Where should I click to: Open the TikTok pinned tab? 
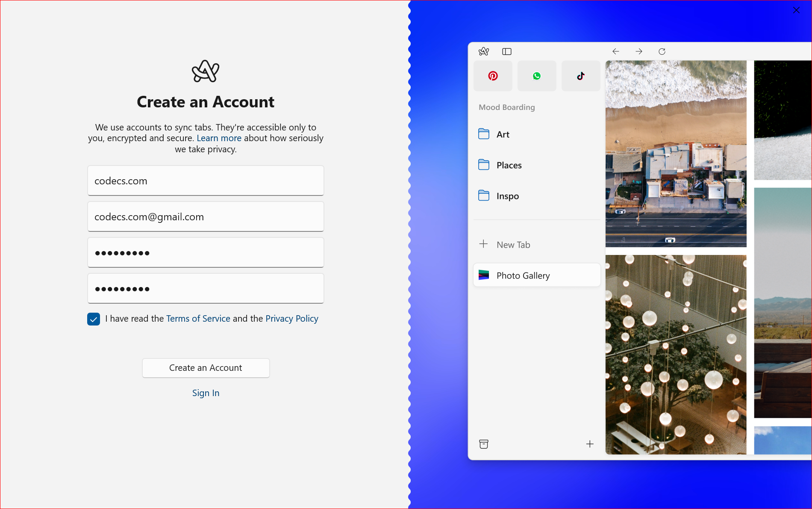580,76
